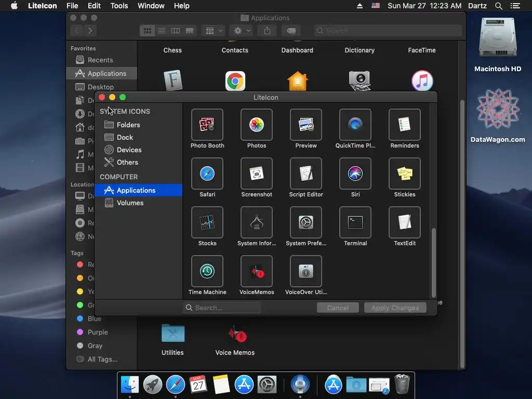The image size is (532, 399).
Task: Select the Preview app icon well
Action: (x=305, y=125)
